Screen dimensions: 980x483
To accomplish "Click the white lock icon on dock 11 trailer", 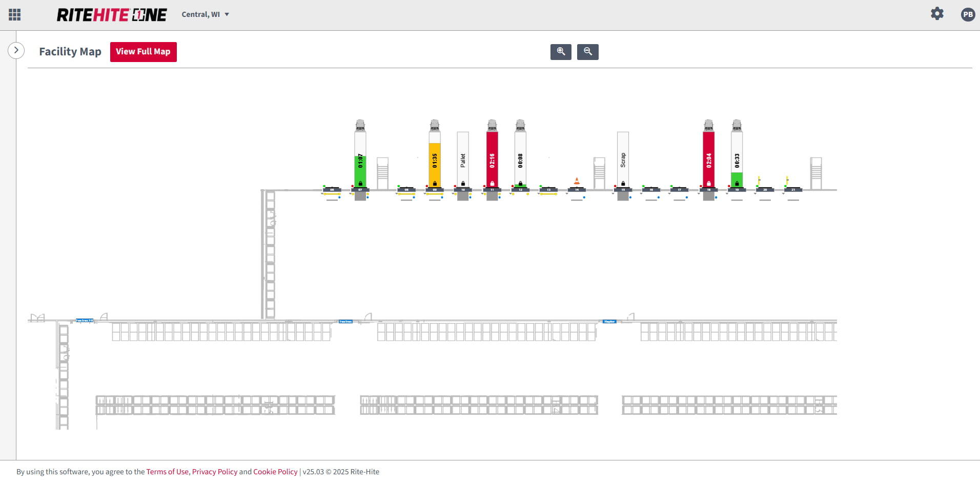I will click(x=492, y=184).
